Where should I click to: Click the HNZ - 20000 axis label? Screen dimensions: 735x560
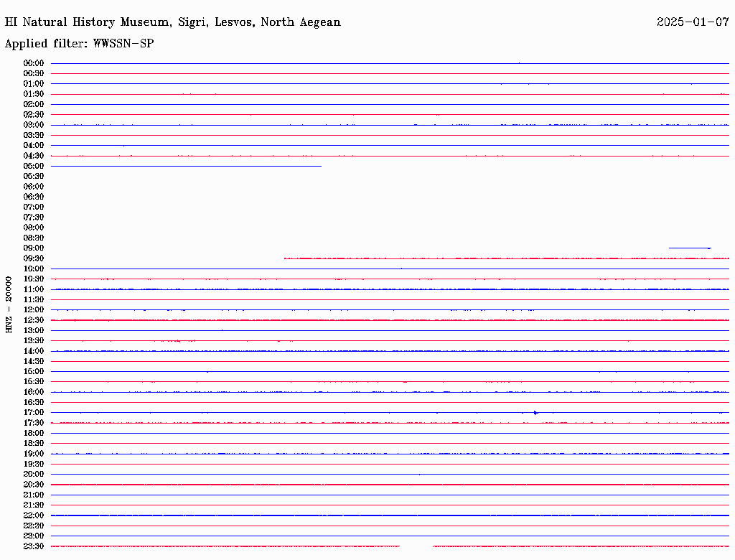(9, 305)
